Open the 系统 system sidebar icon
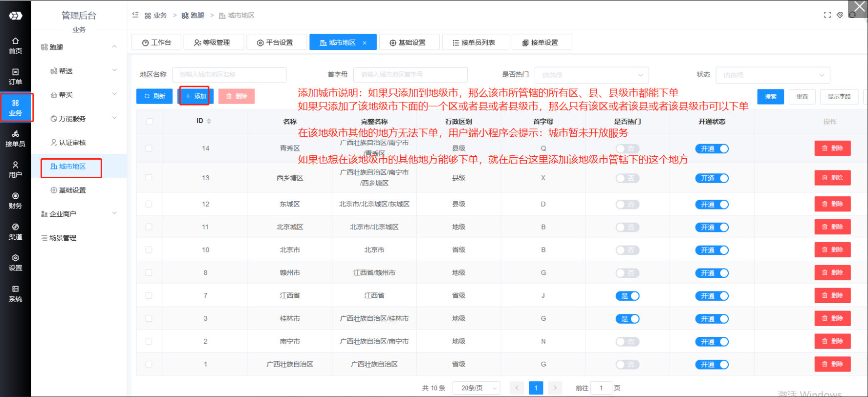 [x=15, y=293]
